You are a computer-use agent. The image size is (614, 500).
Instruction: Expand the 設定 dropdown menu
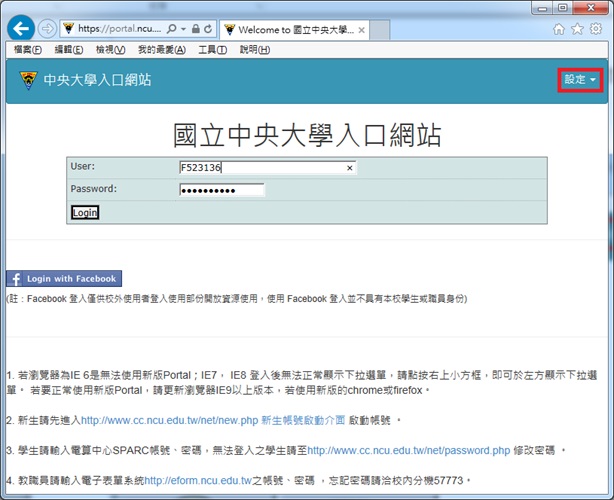580,80
